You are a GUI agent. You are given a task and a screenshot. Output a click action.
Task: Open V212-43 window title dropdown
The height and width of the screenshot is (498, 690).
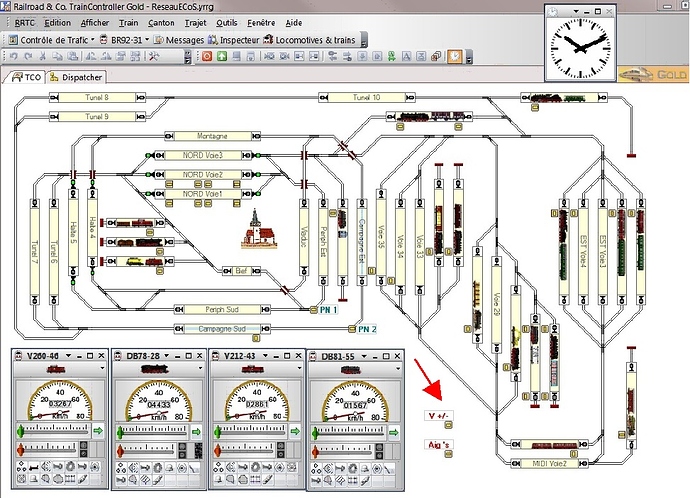[x=265, y=355]
